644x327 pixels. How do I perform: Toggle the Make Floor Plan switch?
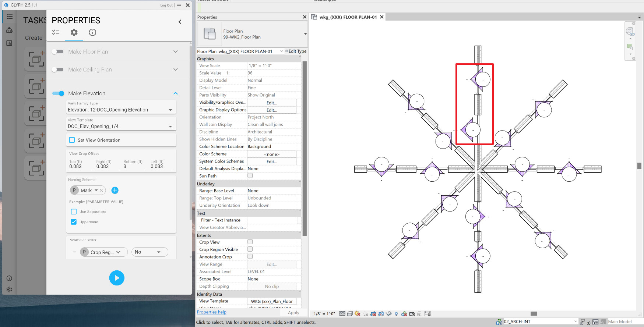tap(57, 51)
